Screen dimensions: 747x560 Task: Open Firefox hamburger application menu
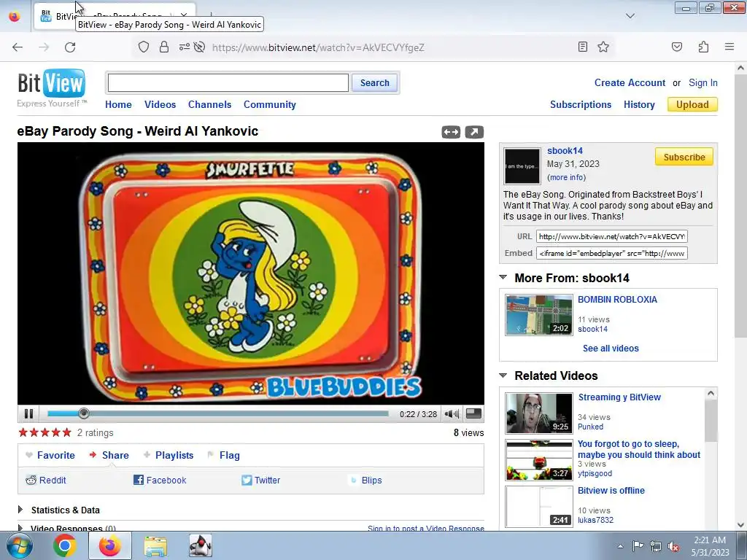pos(729,47)
